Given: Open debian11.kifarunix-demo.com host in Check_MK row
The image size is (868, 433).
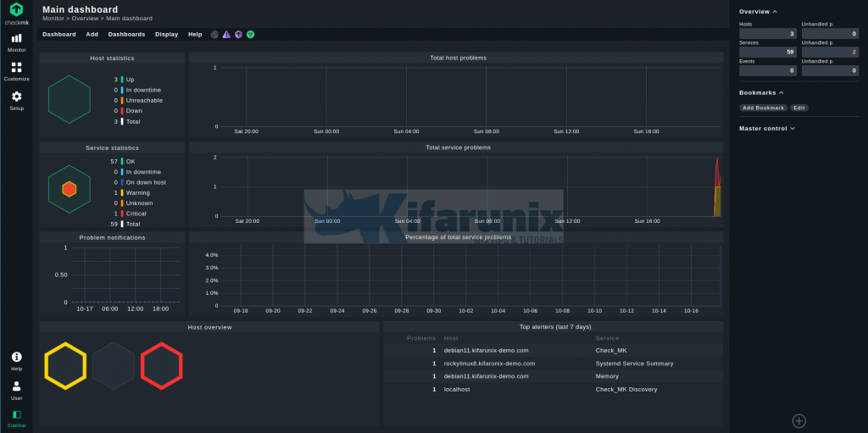Looking at the screenshot, I should 486,351.
